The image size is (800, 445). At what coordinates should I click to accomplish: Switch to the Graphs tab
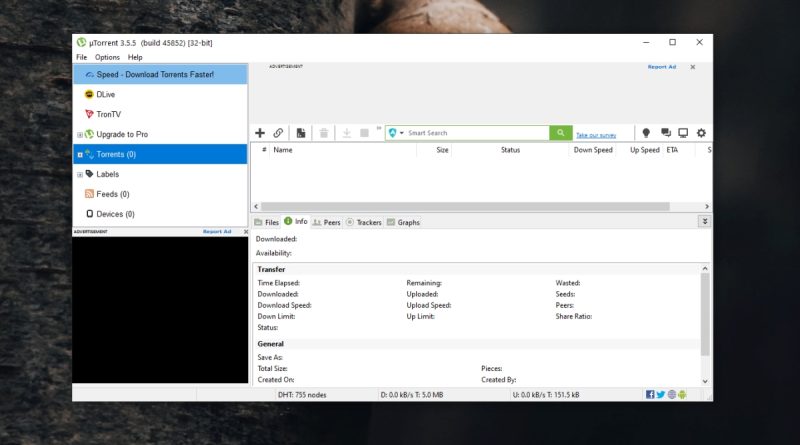click(x=403, y=222)
